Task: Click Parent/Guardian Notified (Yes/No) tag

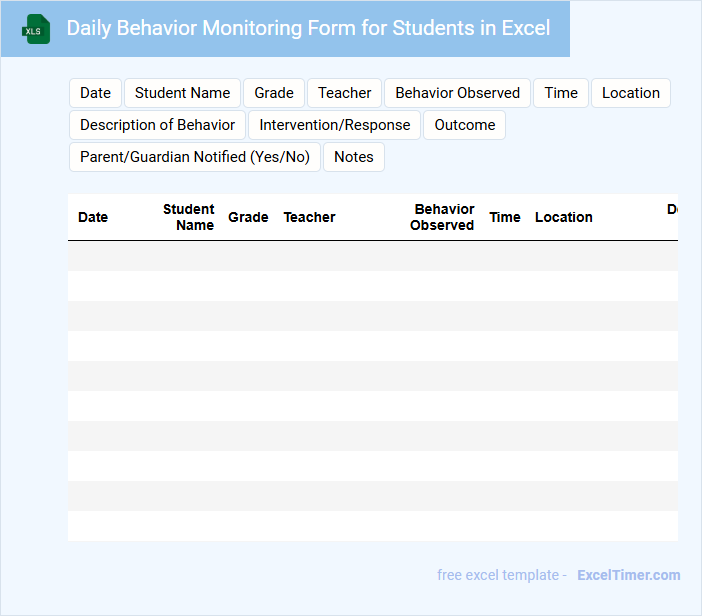Action: 194,157
